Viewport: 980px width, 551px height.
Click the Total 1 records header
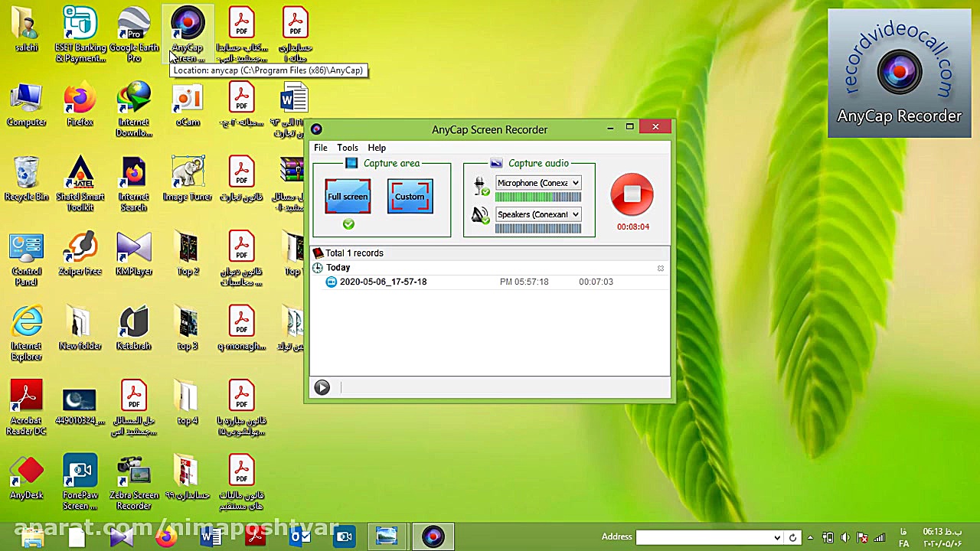click(x=354, y=253)
